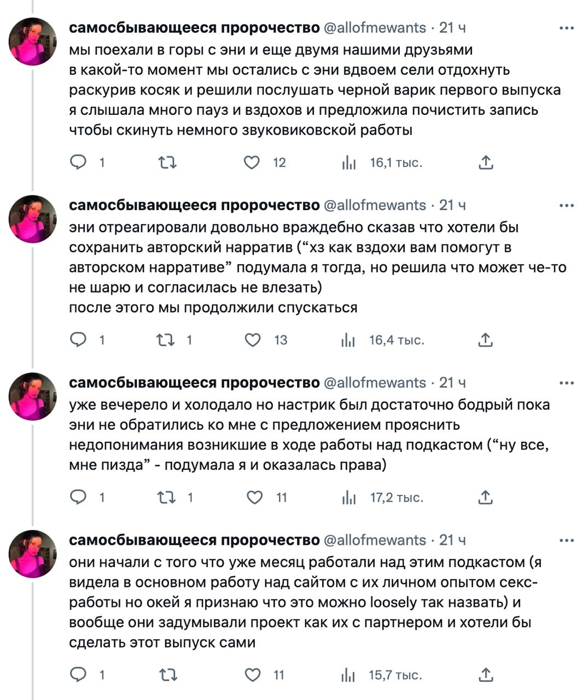This screenshot has width=588, height=700.
Task: Share the second tweet with 16,4 тыс. views
Action: [486, 340]
